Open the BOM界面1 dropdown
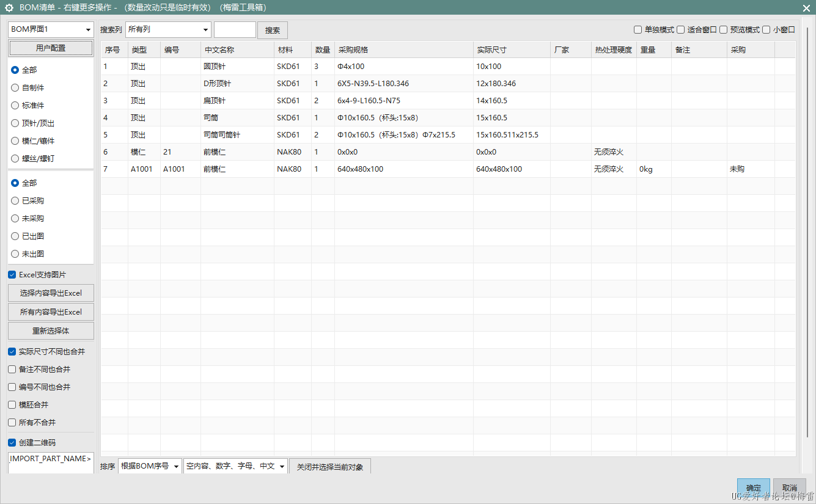The image size is (816, 504). pyautogui.click(x=51, y=29)
